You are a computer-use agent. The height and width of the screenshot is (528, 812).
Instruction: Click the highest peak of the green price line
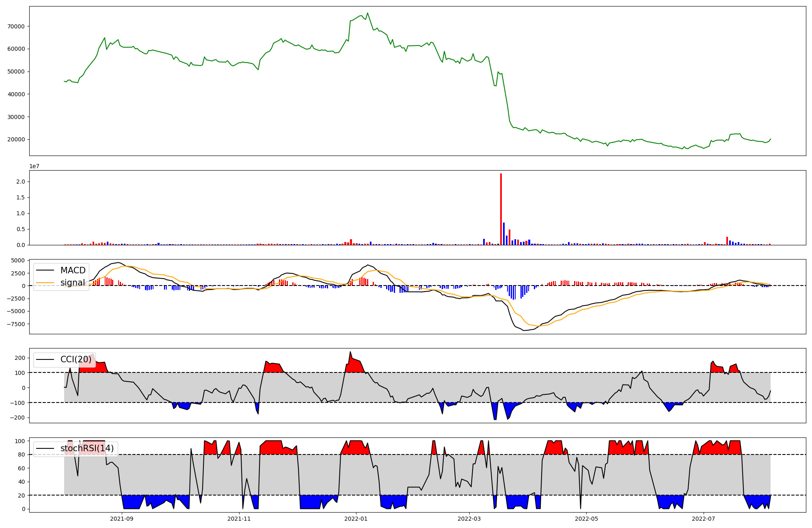tap(367, 13)
